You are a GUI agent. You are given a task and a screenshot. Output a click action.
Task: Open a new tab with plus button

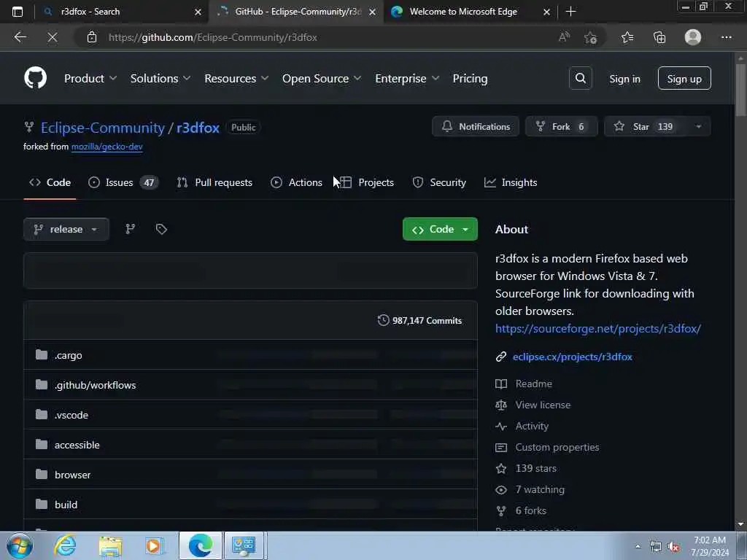570,12
